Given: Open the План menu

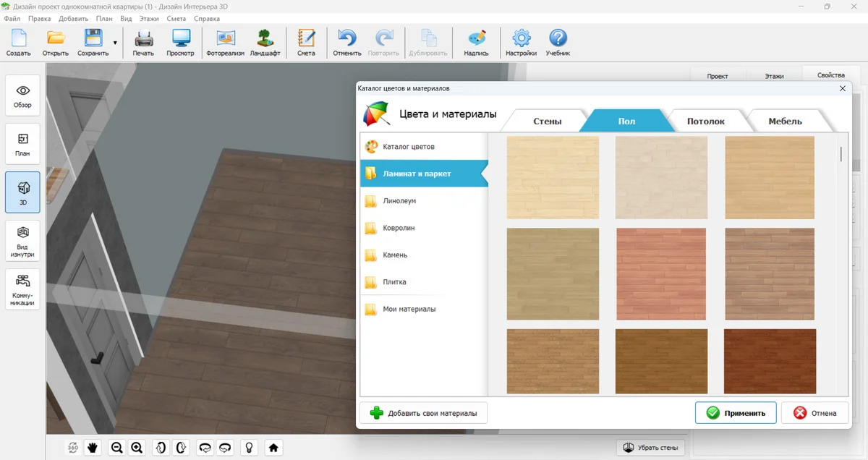Looking at the screenshot, I should click(103, 19).
